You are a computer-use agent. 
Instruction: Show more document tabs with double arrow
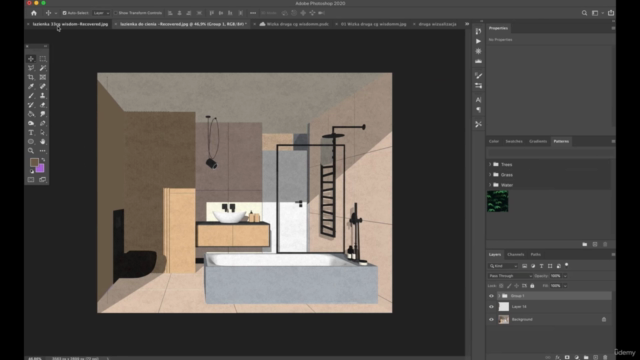pyautogui.click(x=467, y=24)
